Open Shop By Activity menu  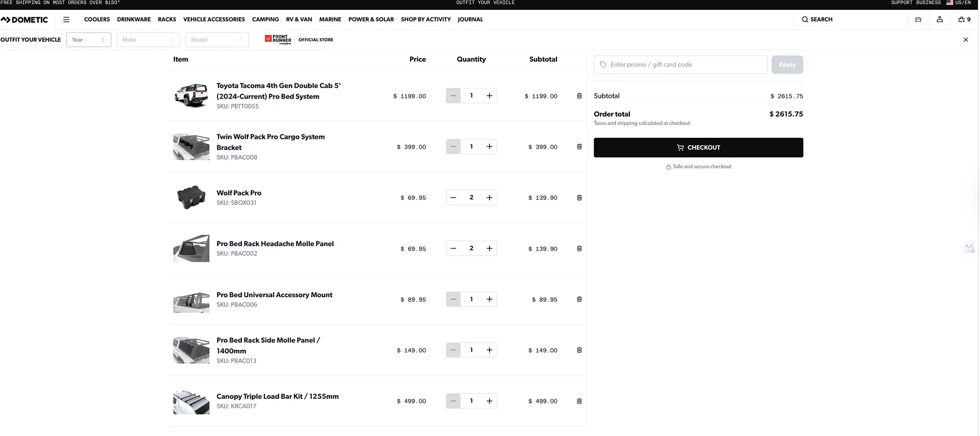coord(426,20)
